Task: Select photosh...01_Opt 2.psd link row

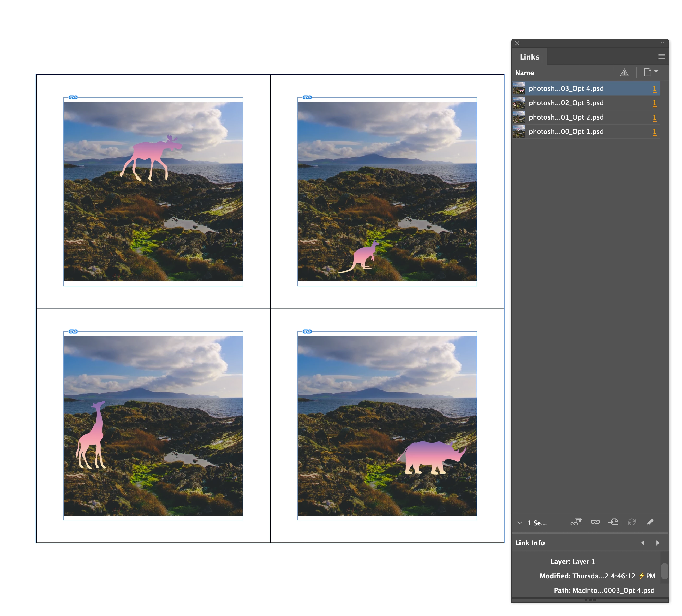Action: pyautogui.click(x=566, y=117)
